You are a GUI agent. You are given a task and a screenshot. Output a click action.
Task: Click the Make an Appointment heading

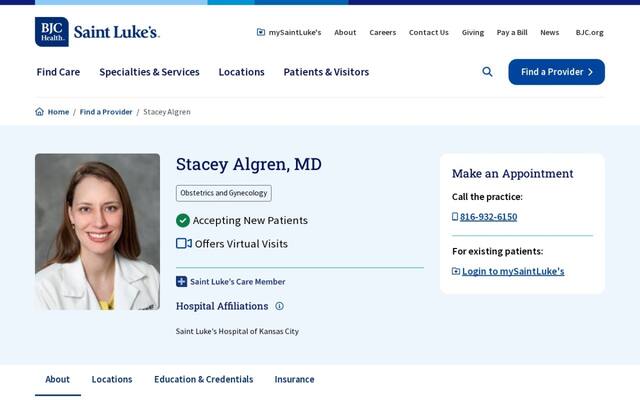point(513,173)
